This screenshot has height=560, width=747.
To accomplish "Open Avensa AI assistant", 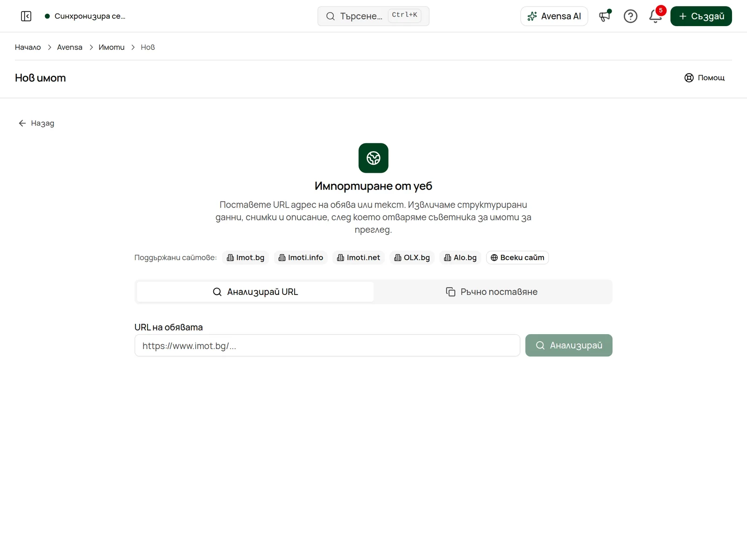I will (554, 16).
